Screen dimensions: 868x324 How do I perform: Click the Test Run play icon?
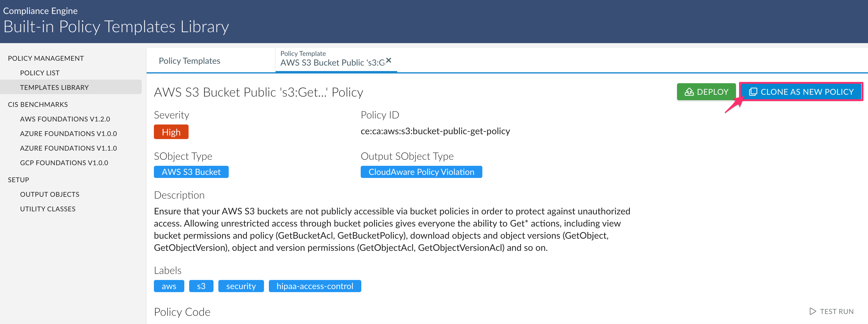click(812, 311)
